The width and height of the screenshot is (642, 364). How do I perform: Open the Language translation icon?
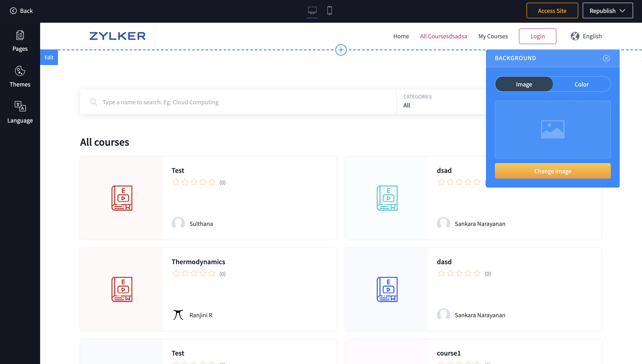20,106
